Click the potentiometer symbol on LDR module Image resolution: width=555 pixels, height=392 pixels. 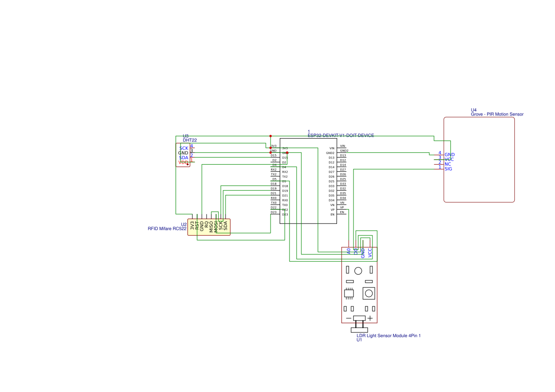(369, 294)
